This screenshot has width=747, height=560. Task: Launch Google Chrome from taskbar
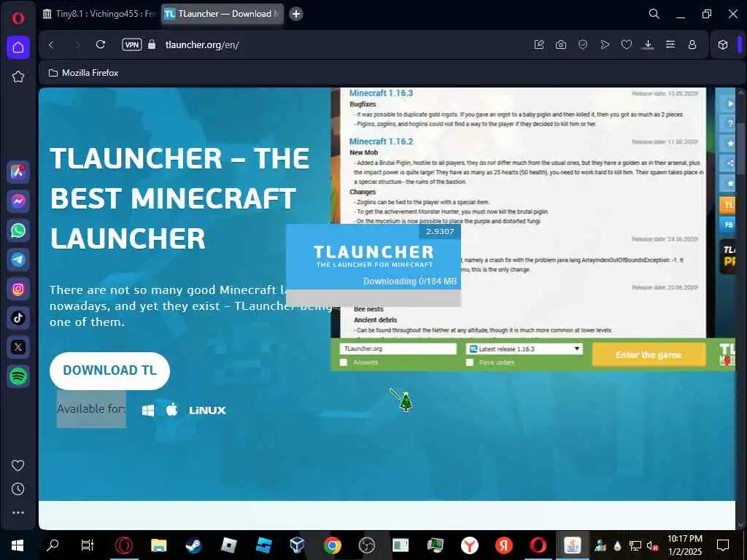coord(332,545)
